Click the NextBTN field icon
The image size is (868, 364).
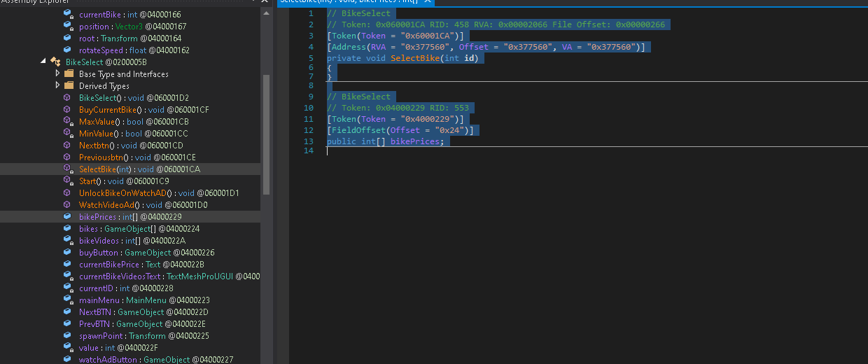pos(68,312)
